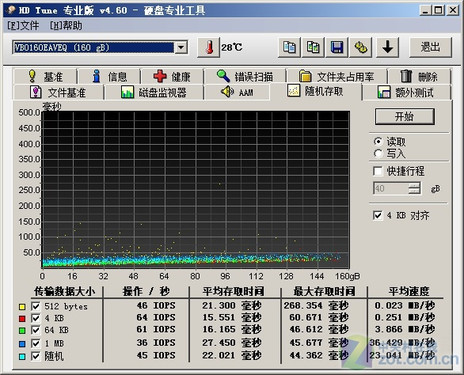Image resolution: width=464 pixels, height=375 pixels.
Task: Click the random access scatter graph
Action: 195,190
